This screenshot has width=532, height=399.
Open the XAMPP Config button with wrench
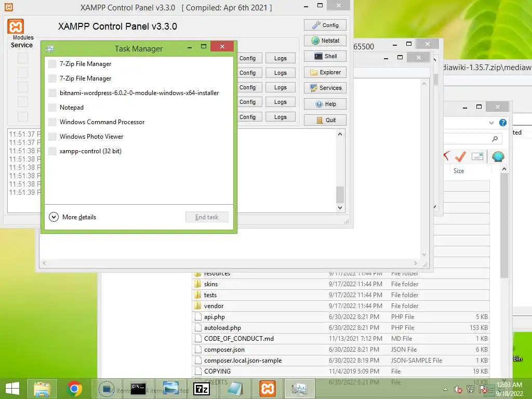[x=325, y=25]
